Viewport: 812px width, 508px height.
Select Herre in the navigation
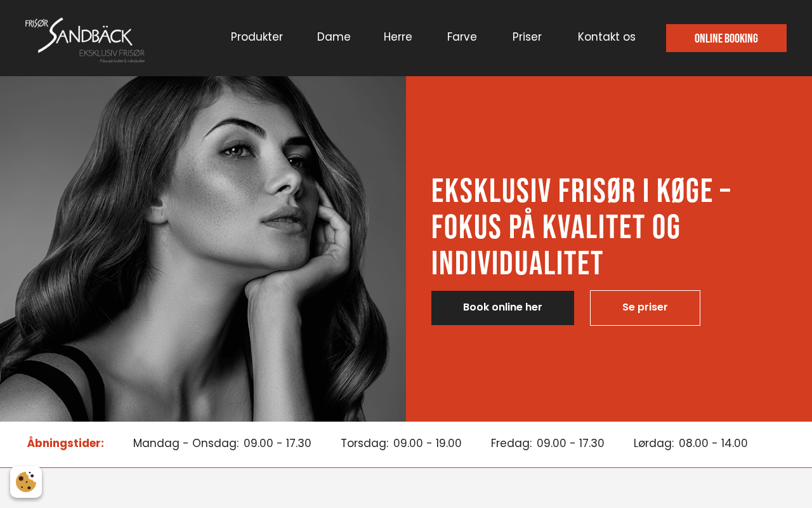[398, 37]
